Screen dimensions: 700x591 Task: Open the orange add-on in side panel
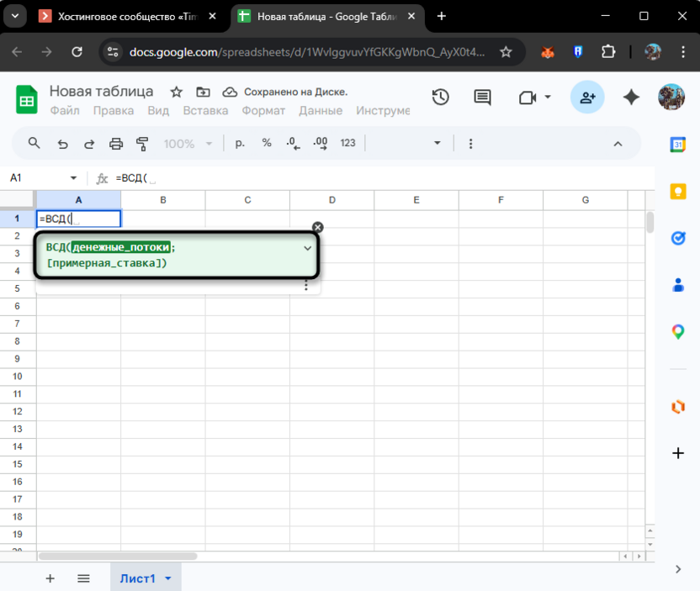677,407
